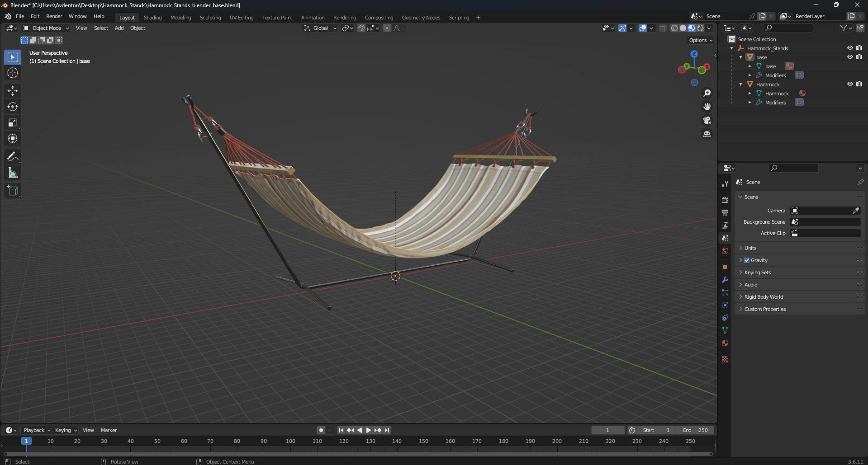Open the View Layer properties tab
The width and height of the screenshot is (868, 465).
[725, 225]
